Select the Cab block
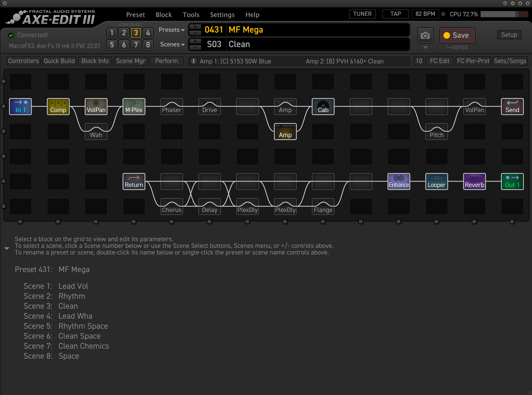Screen dimensions: 532x395 click(323, 106)
